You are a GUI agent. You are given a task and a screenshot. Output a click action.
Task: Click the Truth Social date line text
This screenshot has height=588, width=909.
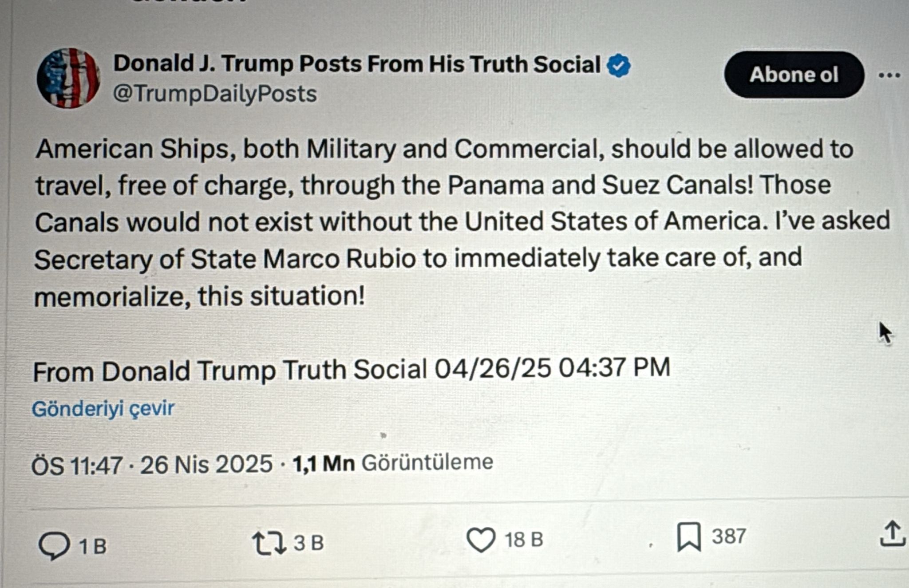pyautogui.click(x=351, y=370)
